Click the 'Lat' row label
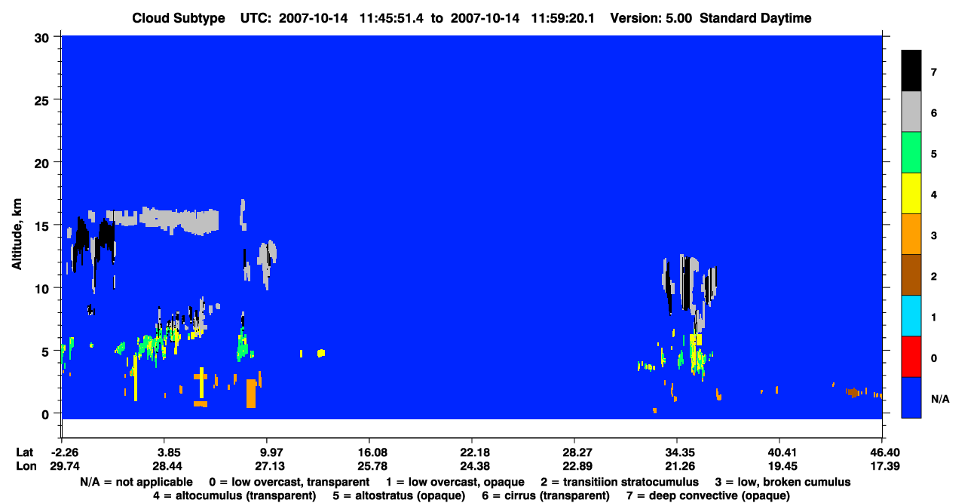The height and width of the screenshot is (503, 980). [25, 452]
